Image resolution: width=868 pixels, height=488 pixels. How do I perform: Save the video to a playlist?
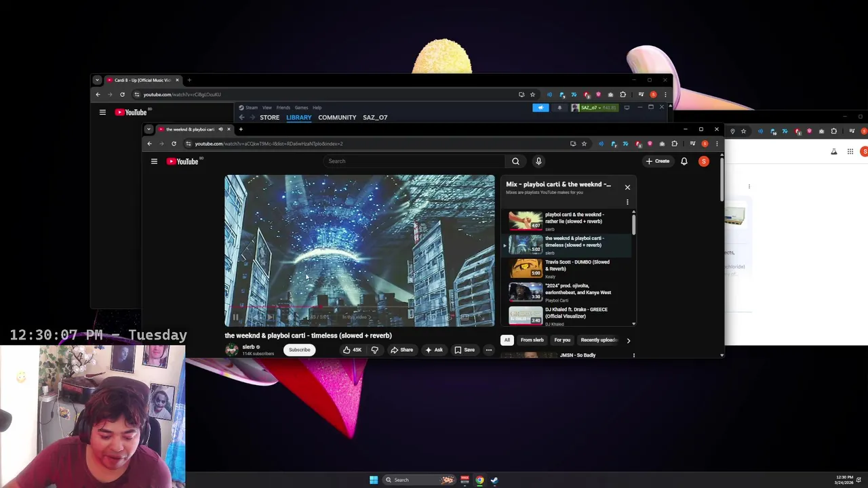point(465,350)
